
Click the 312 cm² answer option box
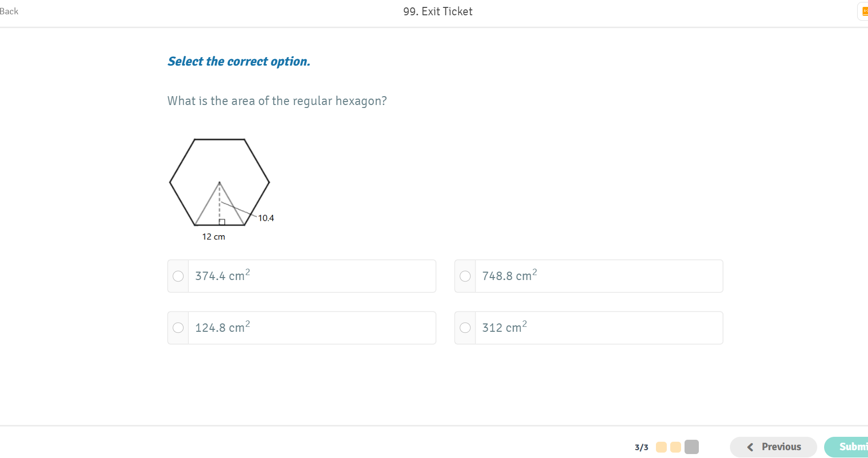[x=589, y=328]
